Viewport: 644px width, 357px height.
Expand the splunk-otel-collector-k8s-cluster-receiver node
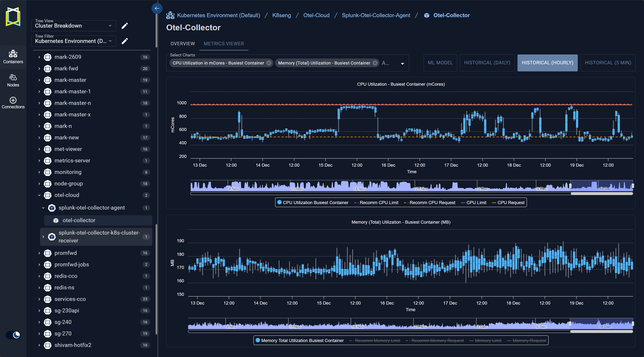click(x=43, y=237)
